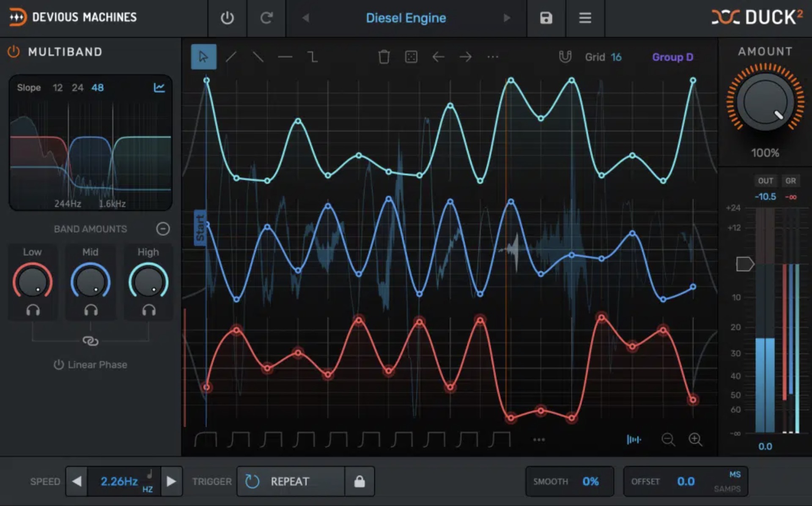Zoom out the curve editor
Viewport: 812px width, 506px height.
pos(668,440)
